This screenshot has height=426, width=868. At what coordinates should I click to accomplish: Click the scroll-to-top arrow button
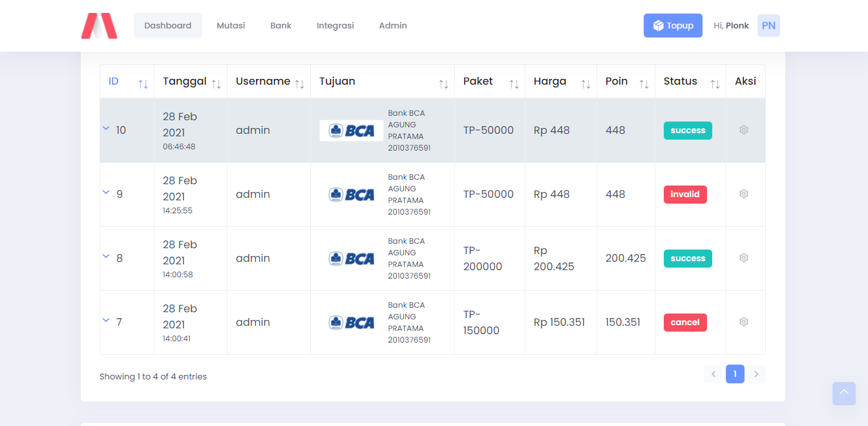(843, 393)
